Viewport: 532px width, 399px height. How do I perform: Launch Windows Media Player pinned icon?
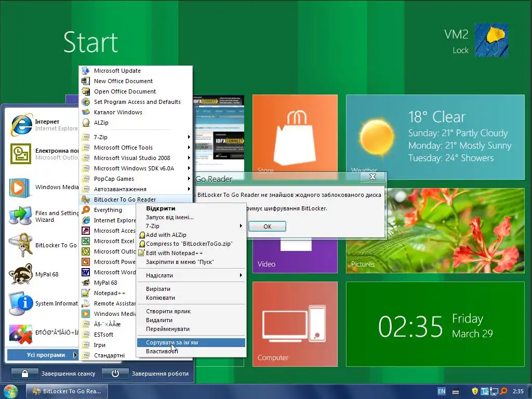click(20, 188)
